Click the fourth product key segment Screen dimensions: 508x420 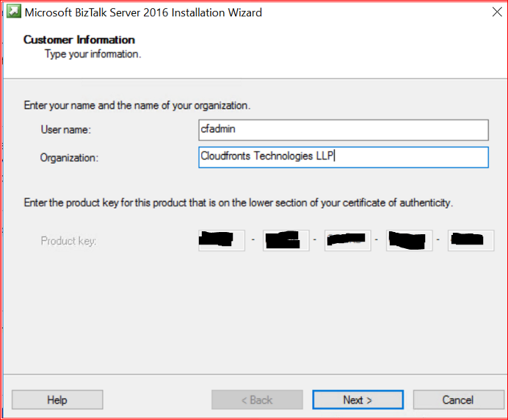point(407,240)
